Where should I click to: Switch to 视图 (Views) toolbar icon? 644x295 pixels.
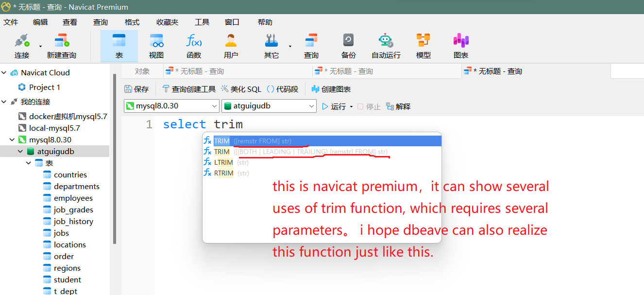(156, 45)
